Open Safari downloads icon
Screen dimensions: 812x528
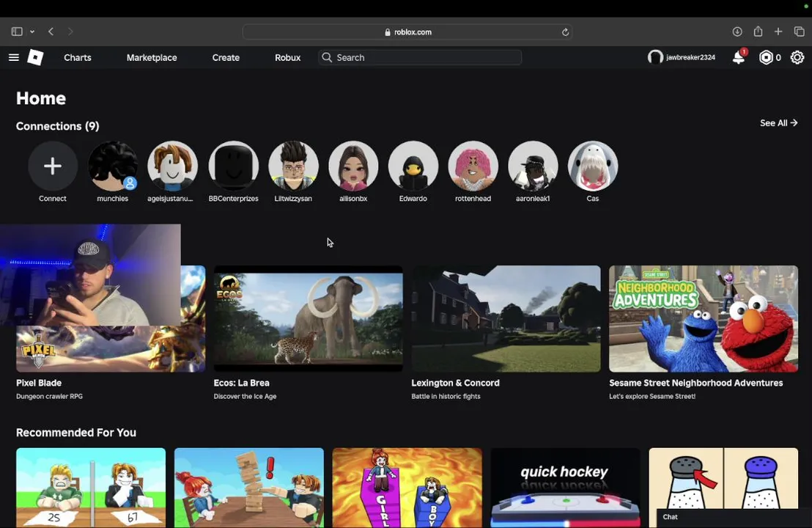737,32
